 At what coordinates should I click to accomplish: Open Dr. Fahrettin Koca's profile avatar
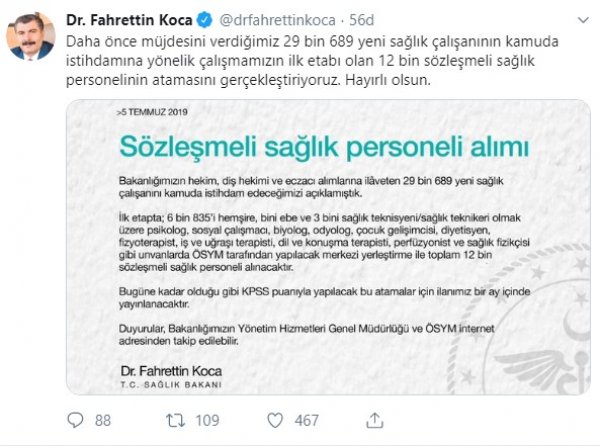tap(31, 36)
